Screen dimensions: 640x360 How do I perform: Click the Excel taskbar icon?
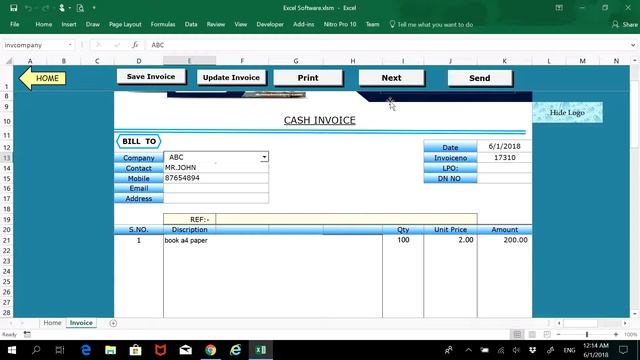(261, 350)
